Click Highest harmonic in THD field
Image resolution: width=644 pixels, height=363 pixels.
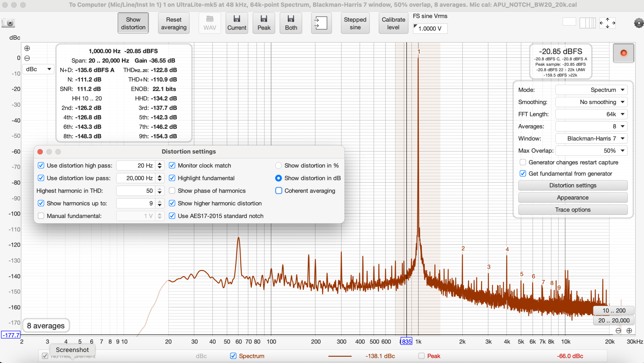tap(136, 191)
